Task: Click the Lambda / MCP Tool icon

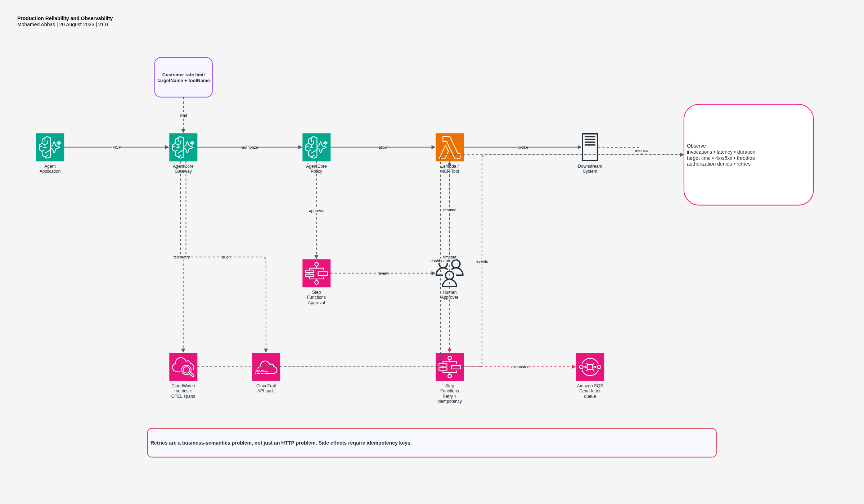Action: [x=450, y=147]
